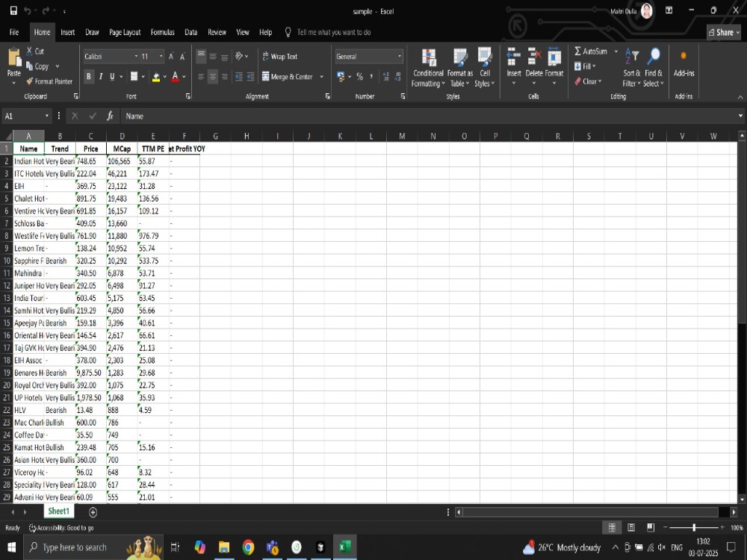Switch to the Formulas tab
Viewport: 747px width, 560px height.
click(162, 32)
